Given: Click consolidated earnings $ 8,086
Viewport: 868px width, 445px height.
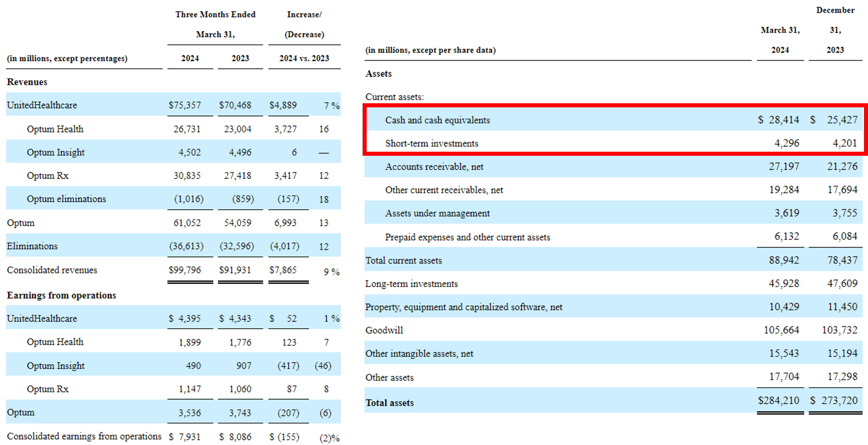Looking at the screenshot, I should click(x=235, y=437).
